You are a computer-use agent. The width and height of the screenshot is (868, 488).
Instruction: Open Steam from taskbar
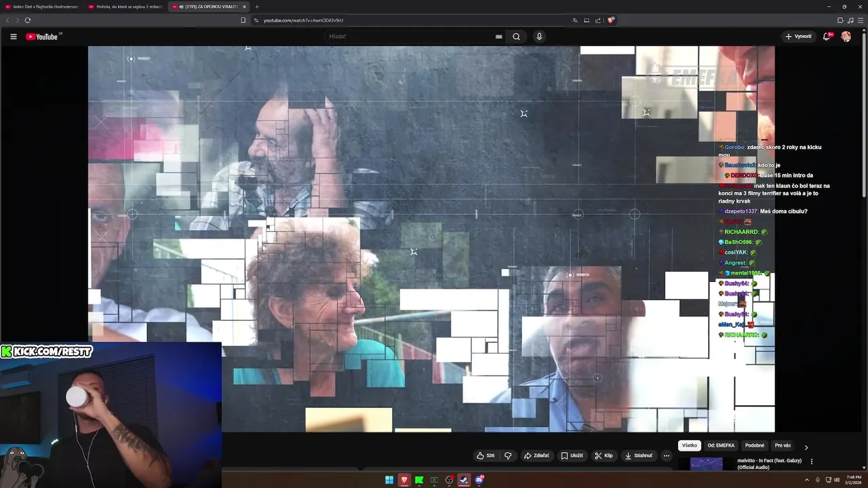(x=464, y=480)
